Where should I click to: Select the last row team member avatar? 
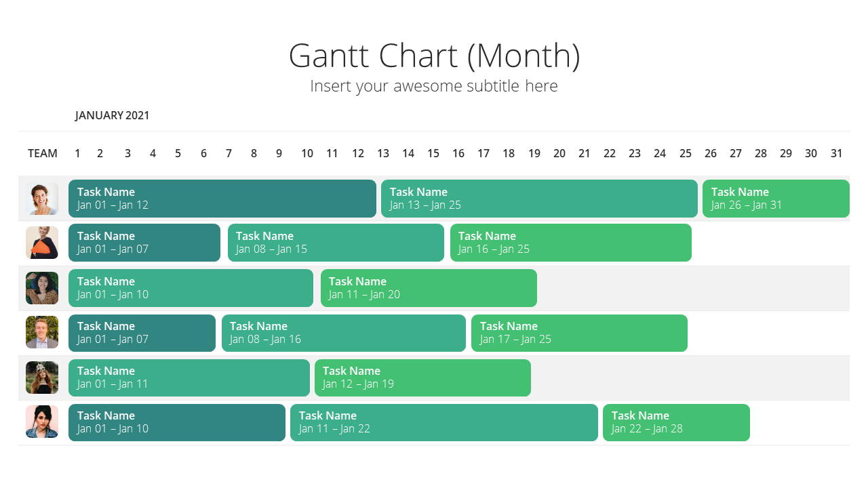(42, 422)
